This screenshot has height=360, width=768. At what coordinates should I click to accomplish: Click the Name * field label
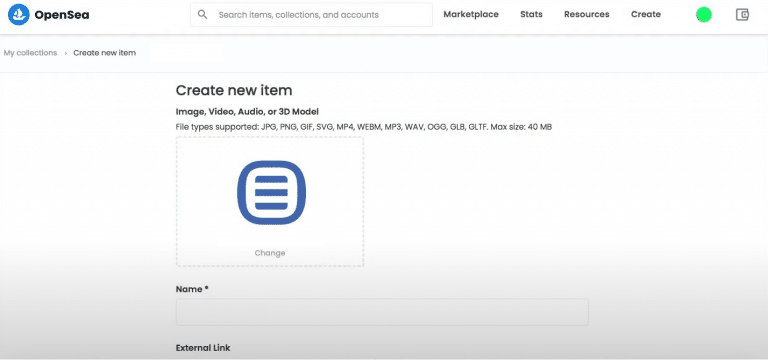click(x=192, y=289)
